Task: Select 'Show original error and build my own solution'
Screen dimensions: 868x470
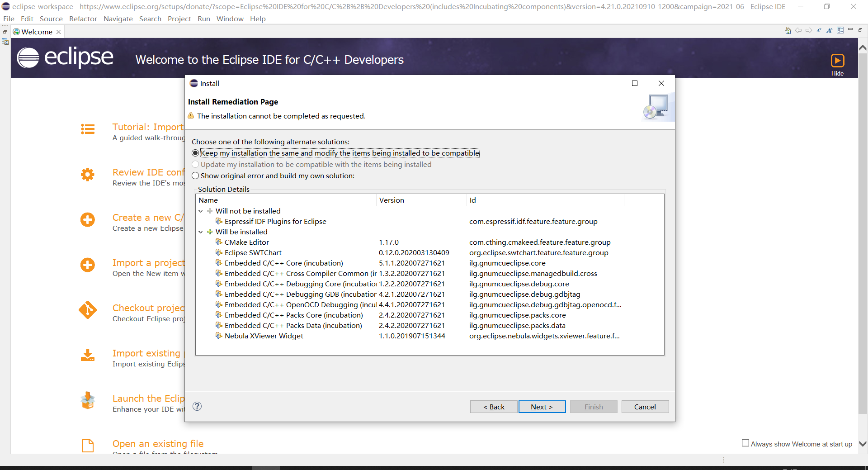Action: [x=195, y=176]
